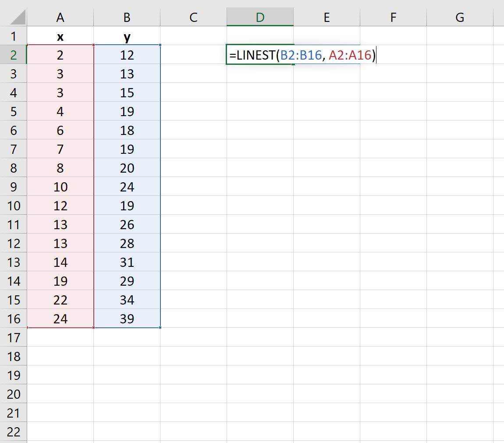Click the cell containing the y column label
Screen dimensions: 504x443
click(x=127, y=36)
